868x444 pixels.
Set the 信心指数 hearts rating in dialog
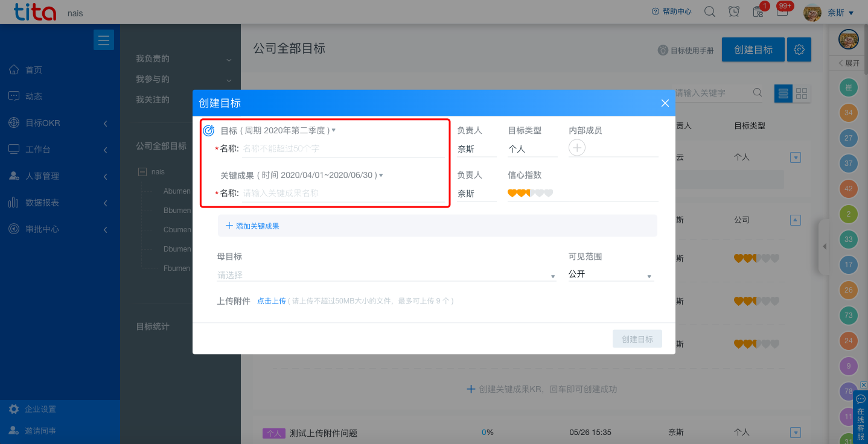pyautogui.click(x=531, y=193)
